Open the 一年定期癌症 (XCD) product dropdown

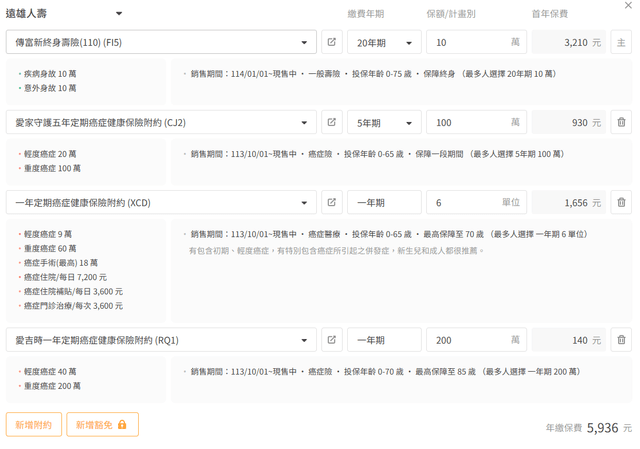click(x=304, y=202)
